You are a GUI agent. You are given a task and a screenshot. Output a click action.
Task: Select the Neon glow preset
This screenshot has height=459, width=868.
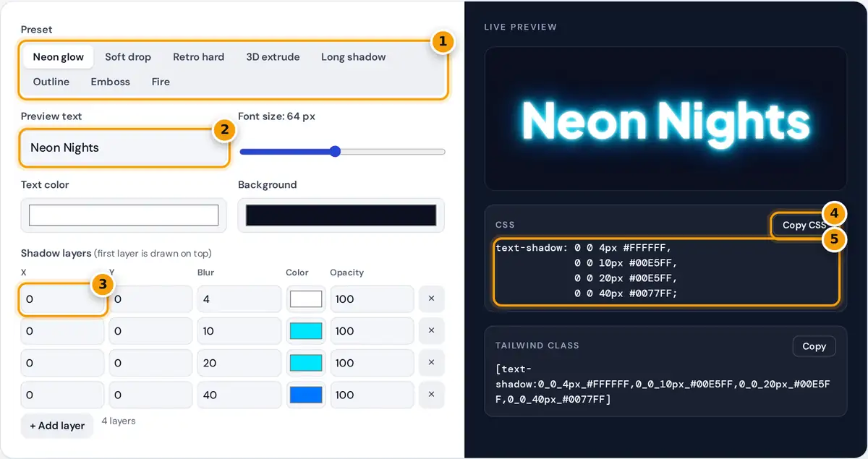58,57
